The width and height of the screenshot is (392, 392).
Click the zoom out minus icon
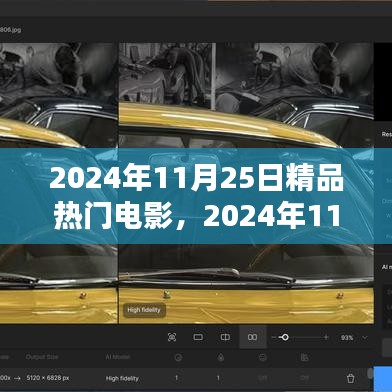(x=274, y=337)
